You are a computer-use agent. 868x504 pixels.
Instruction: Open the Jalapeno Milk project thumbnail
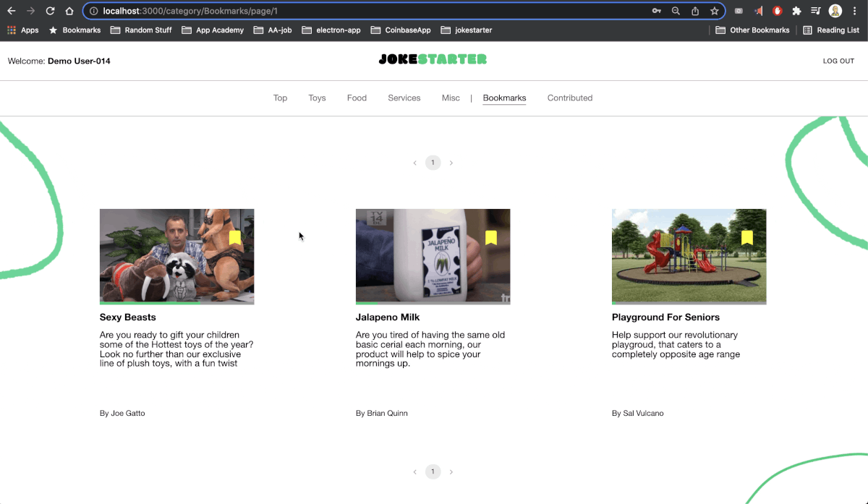click(433, 257)
